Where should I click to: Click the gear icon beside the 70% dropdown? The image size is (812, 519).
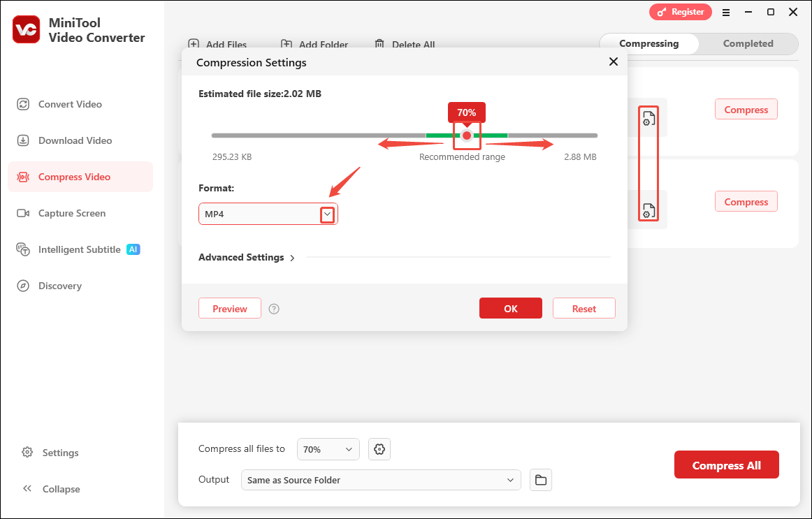click(379, 449)
